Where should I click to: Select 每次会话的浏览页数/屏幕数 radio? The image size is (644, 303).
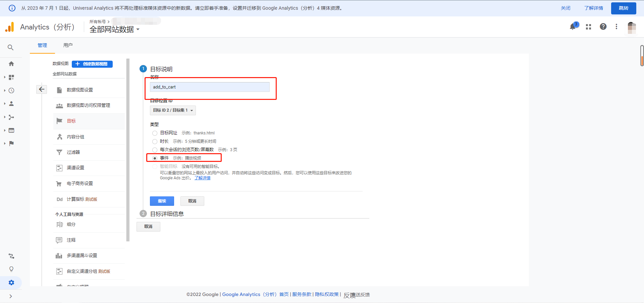point(155,150)
